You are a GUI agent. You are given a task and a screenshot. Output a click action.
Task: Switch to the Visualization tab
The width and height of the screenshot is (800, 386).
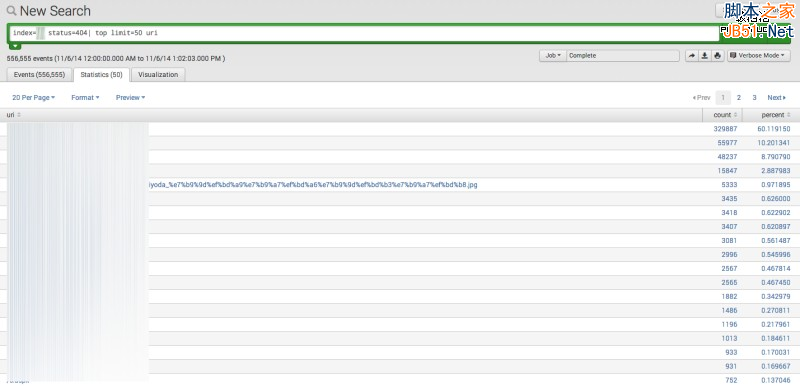coord(158,74)
